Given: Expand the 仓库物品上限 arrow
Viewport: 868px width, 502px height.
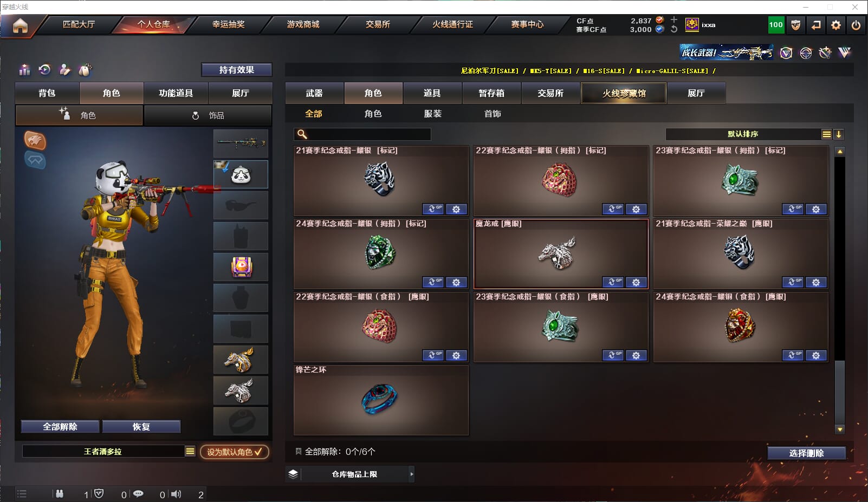Looking at the screenshot, I should pyautogui.click(x=412, y=474).
